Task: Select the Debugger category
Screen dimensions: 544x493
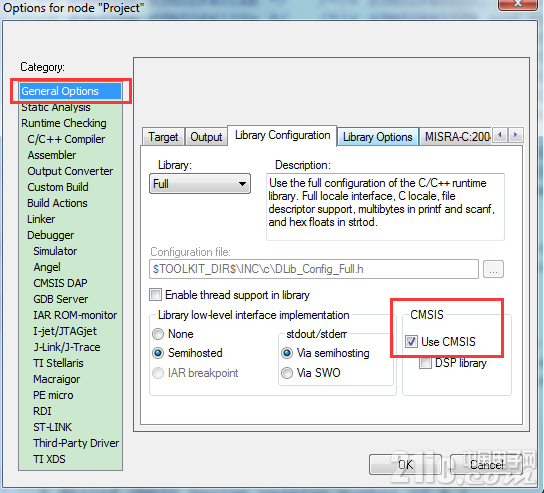Action: point(51,235)
